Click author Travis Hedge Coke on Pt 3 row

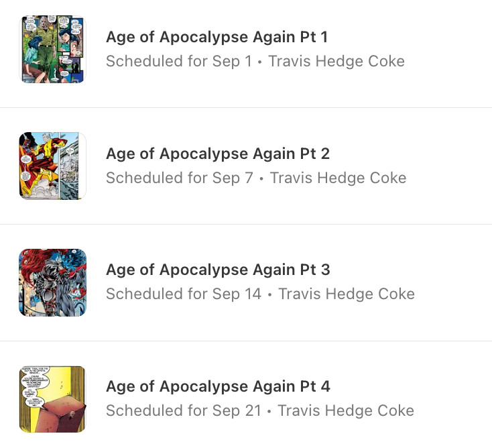[347, 294]
